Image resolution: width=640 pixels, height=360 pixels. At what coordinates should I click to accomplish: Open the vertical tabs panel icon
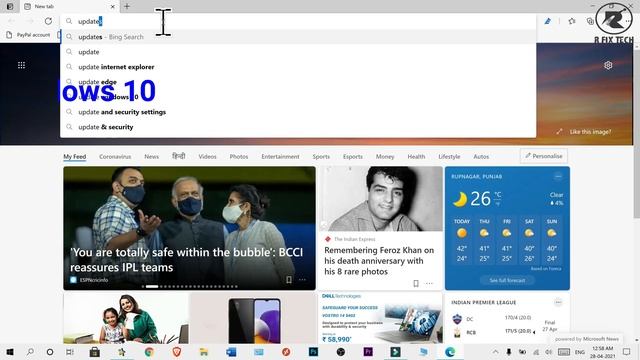coord(10,6)
